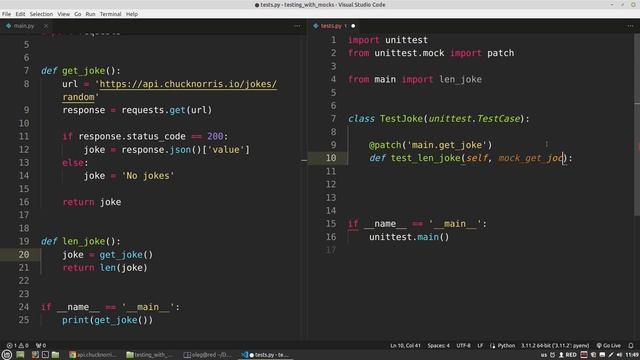Image resolution: width=640 pixels, height=360 pixels.
Task: Click the 'No jokes' string in main.py
Action: pyautogui.click(x=148, y=176)
